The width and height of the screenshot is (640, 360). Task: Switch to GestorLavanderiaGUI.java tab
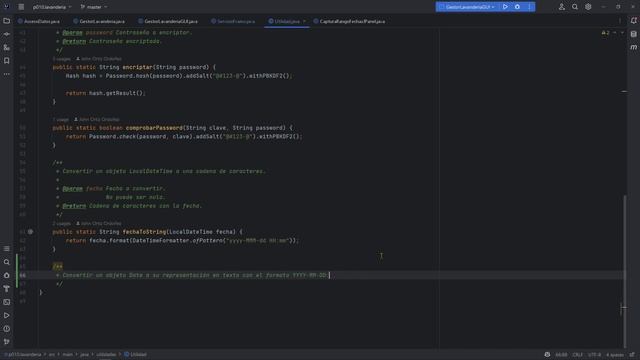(168, 21)
